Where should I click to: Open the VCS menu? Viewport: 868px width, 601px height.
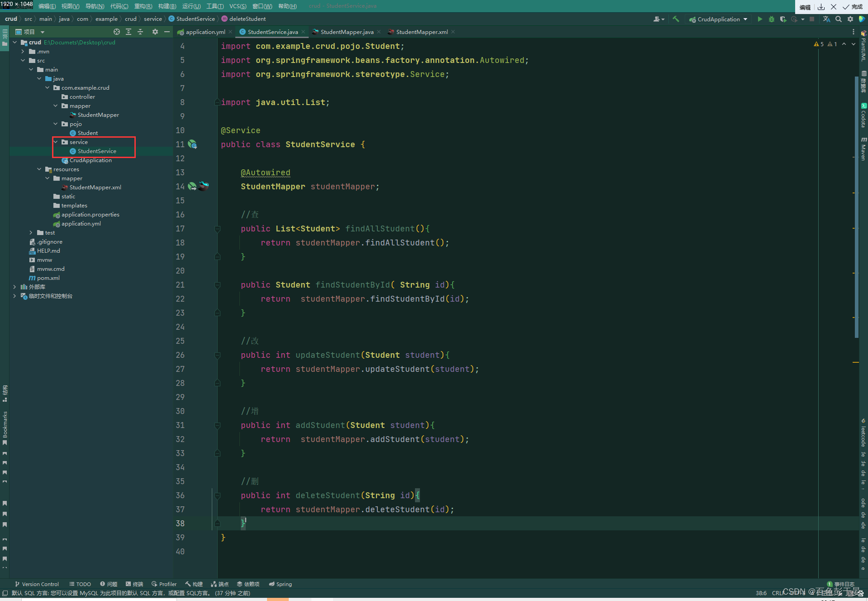pos(238,6)
